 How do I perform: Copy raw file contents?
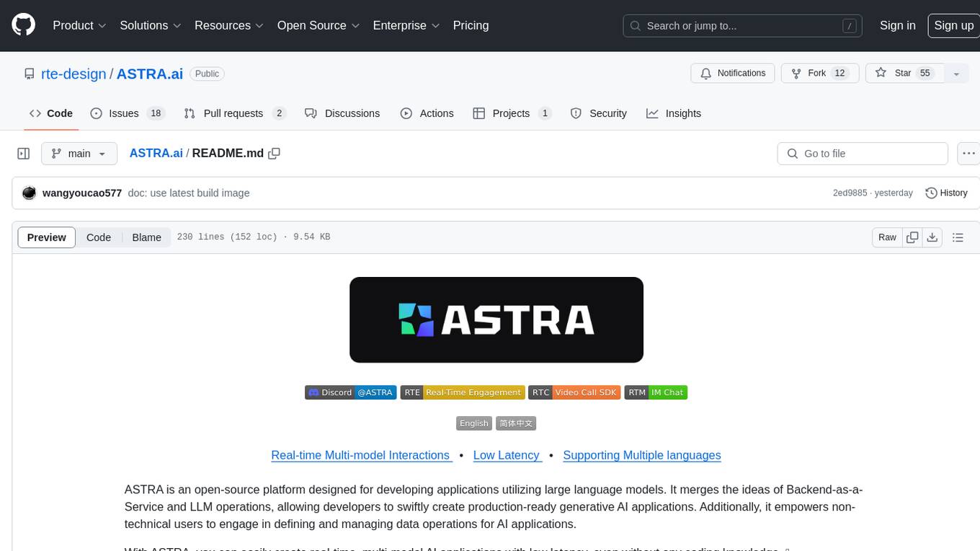tap(912, 237)
